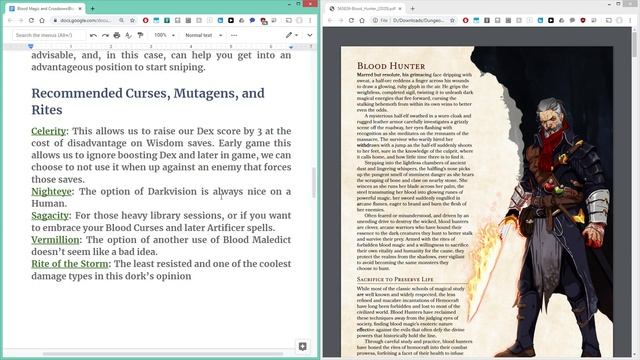
Task: Open a new tab in Docs window
Action: point(93,8)
